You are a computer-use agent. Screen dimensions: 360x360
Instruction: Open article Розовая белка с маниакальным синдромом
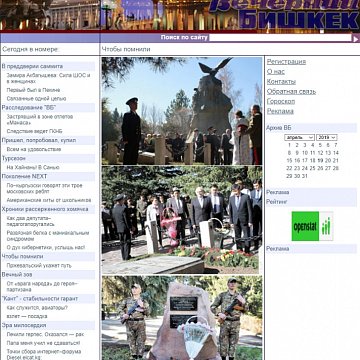pos(48,236)
